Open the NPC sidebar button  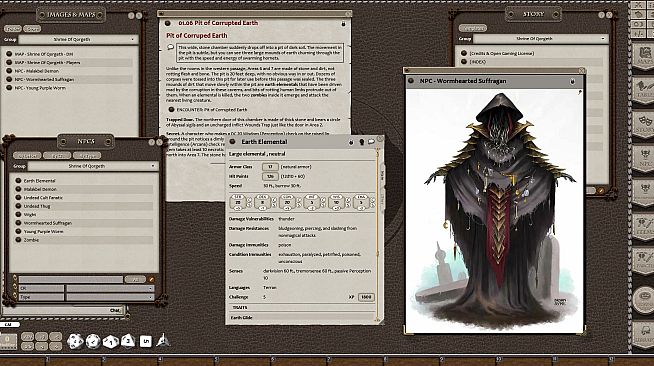tap(644, 159)
